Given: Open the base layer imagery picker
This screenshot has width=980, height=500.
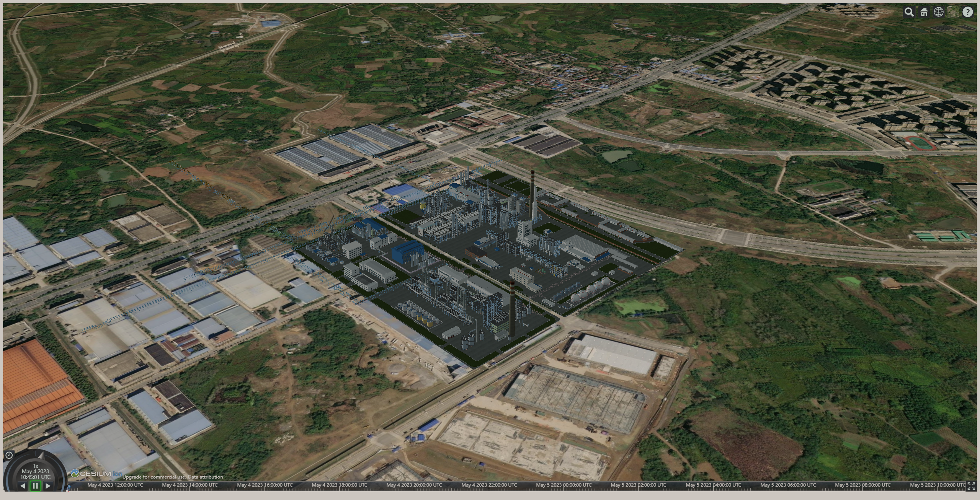Looking at the screenshot, I should pos(953,12).
